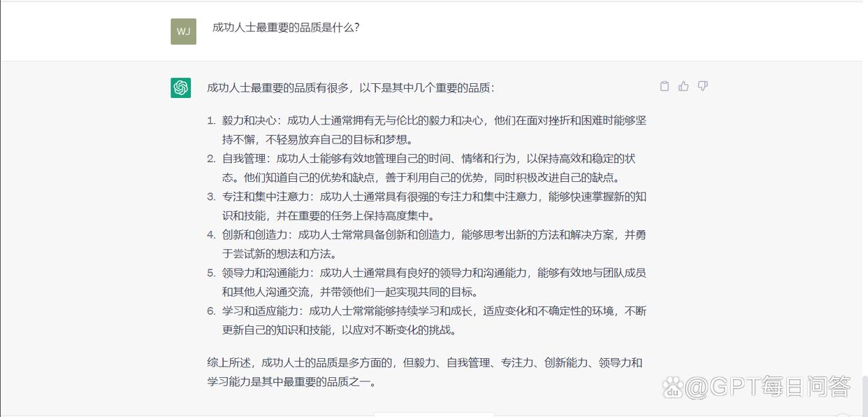Select list item 3 专注和集中注意力
Viewport: 868px width, 417px height.
pos(427,206)
